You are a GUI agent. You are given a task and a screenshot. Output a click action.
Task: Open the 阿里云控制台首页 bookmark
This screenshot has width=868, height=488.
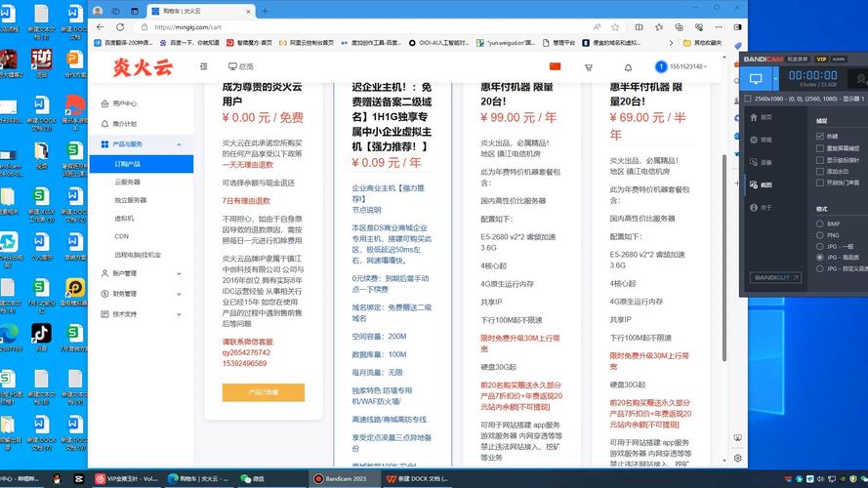pos(307,43)
